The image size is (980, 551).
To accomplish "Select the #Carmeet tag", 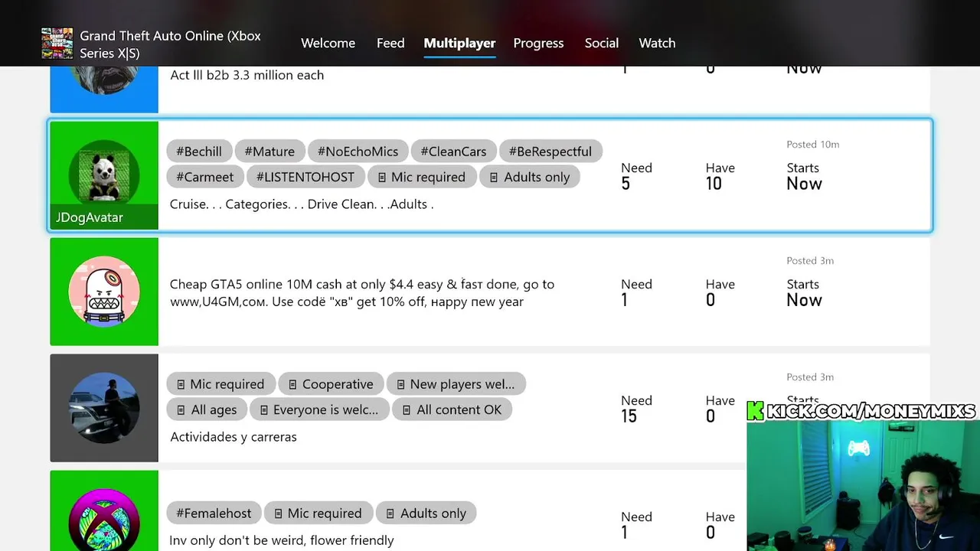I will click(205, 177).
